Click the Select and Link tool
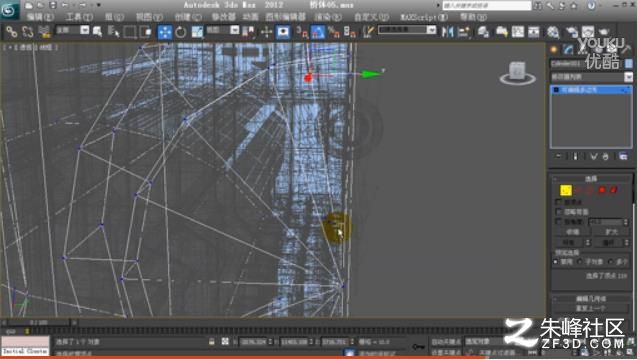Screen dimensions: 637x360 pos(11,32)
